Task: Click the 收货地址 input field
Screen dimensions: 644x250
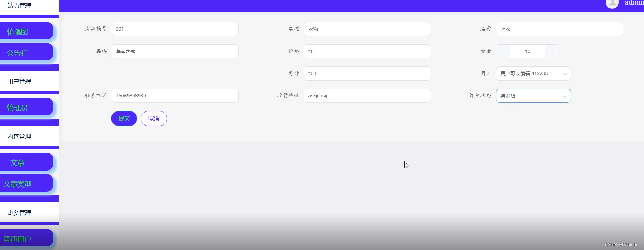Action: point(367,96)
